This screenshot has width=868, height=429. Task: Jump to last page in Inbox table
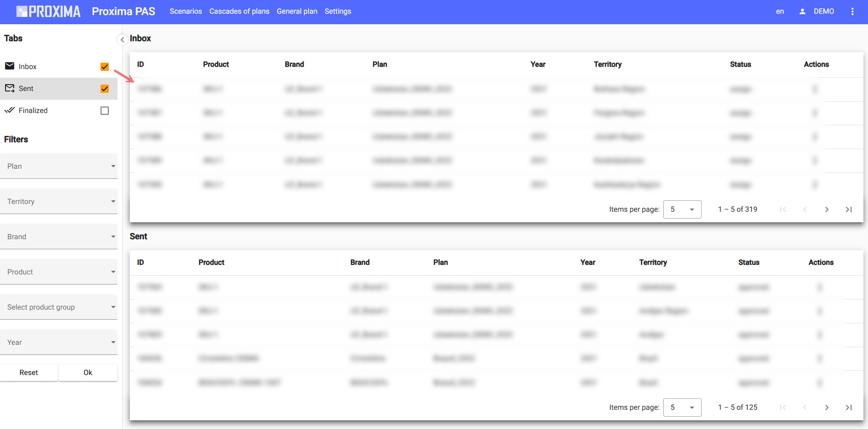(x=848, y=209)
